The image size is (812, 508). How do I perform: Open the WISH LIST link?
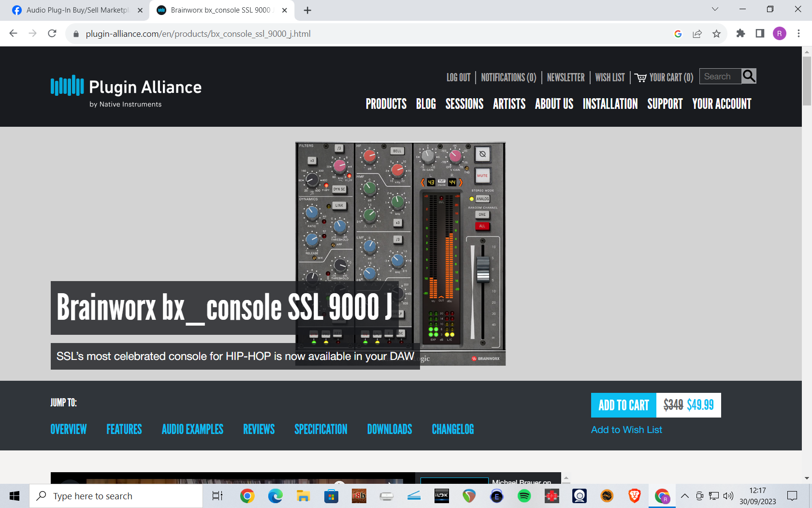(x=610, y=77)
